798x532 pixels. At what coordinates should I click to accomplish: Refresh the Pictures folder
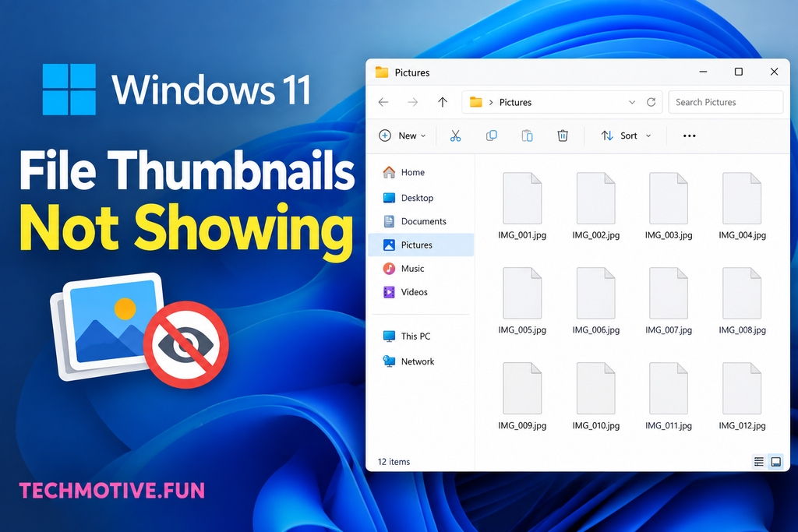(x=651, y=102)
